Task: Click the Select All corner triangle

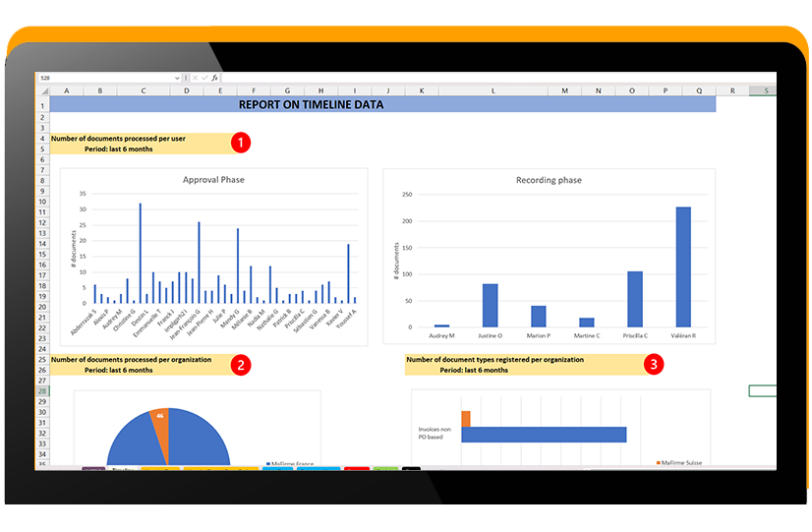Action: (44, 91)
